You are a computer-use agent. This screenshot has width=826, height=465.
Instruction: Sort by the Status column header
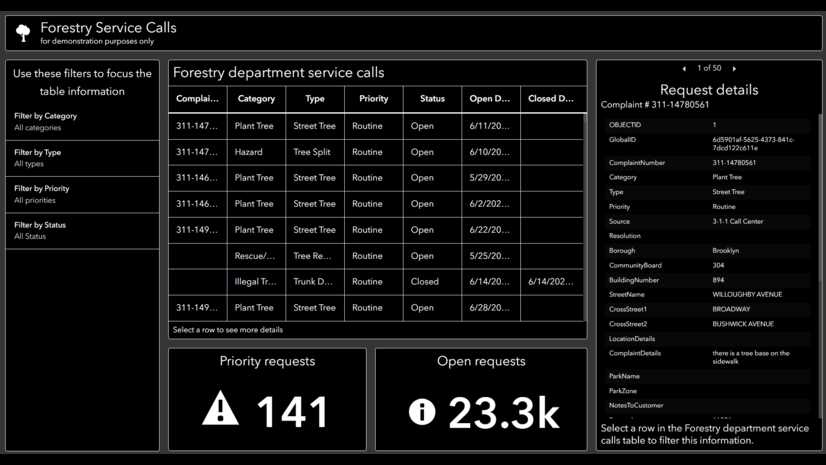pyautogui.click(x=432, y=98)
